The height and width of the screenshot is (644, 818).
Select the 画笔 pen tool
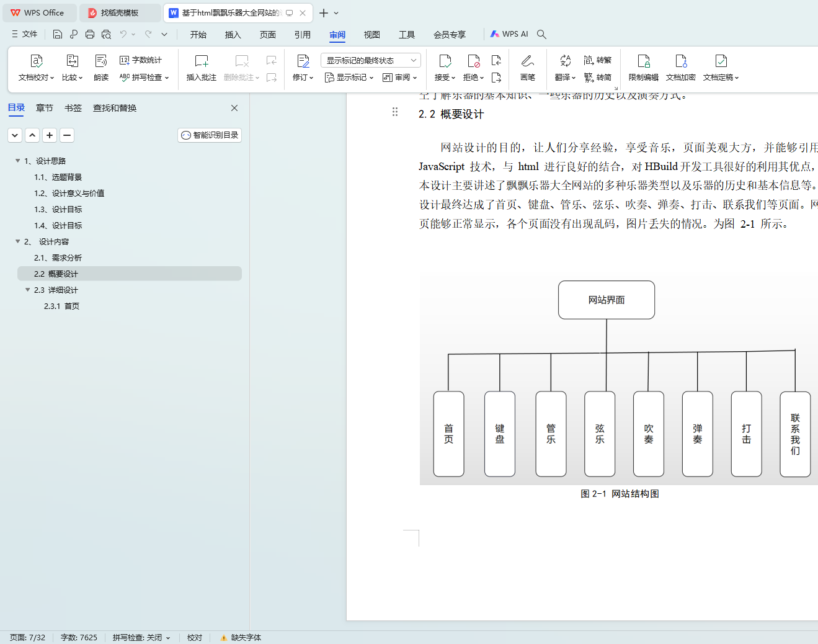(528, 68)
